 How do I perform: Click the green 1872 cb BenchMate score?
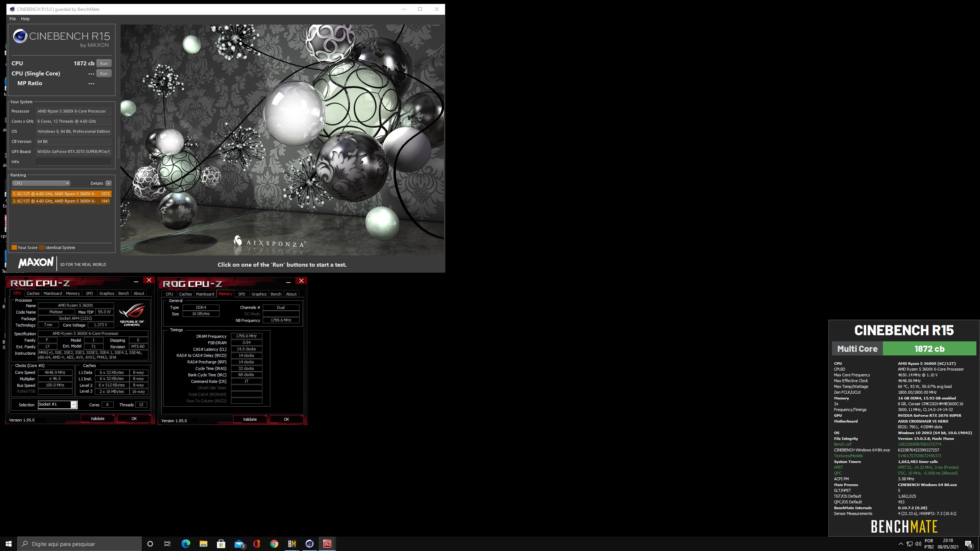click(929, 349)
